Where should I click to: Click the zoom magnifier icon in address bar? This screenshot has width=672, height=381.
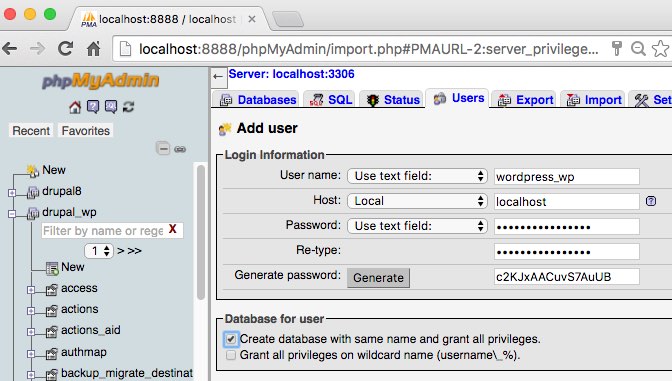coord(638,48)
